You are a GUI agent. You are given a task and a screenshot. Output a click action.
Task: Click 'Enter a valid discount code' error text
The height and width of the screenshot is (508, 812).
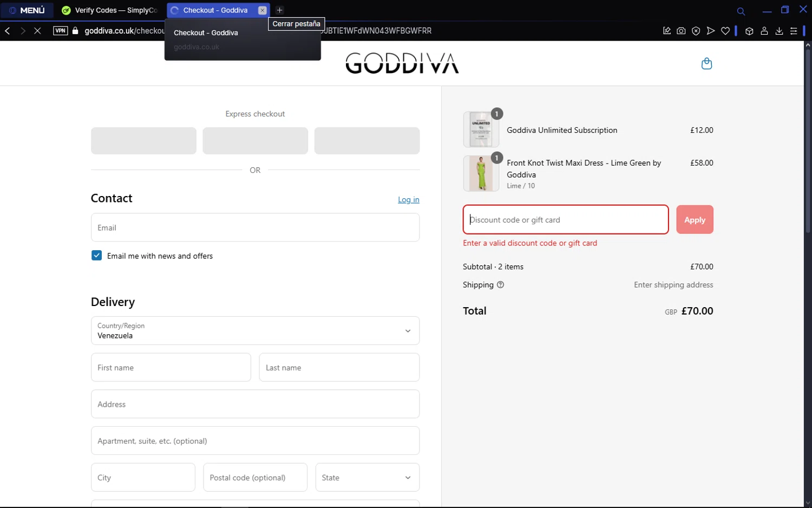click(530, 243)
